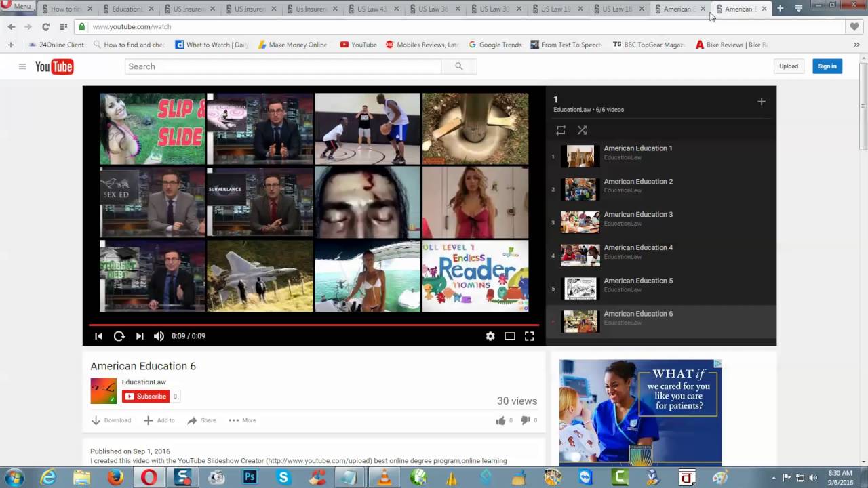Bookmark the page with the heart icon
This screenshot has height=488, width=868.
coord(854,26)
